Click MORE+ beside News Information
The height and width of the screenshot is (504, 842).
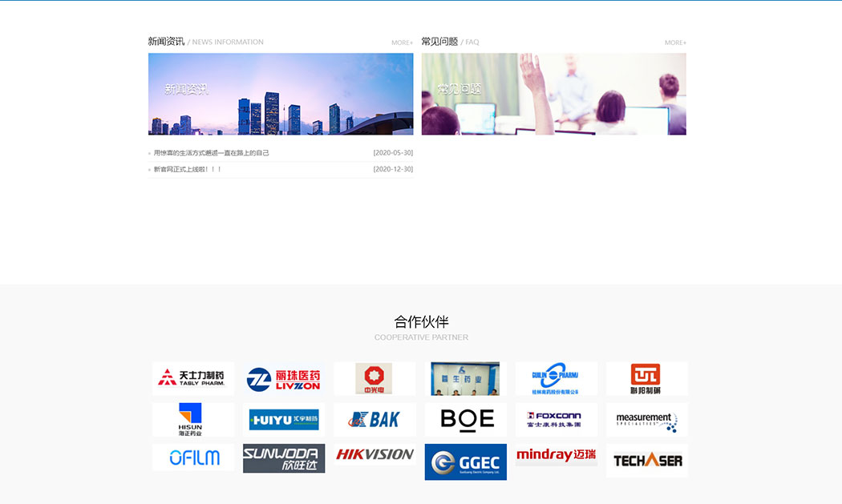coord(403,42)
